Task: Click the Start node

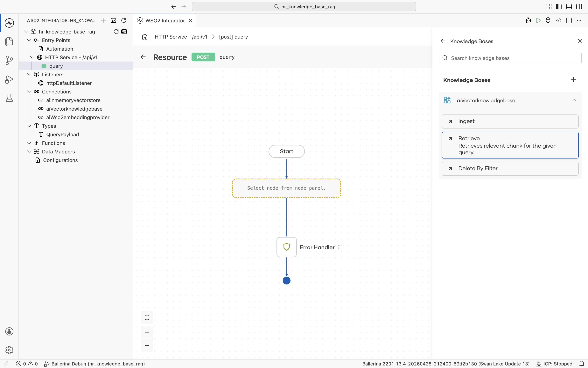Action: tap(286, 151)
